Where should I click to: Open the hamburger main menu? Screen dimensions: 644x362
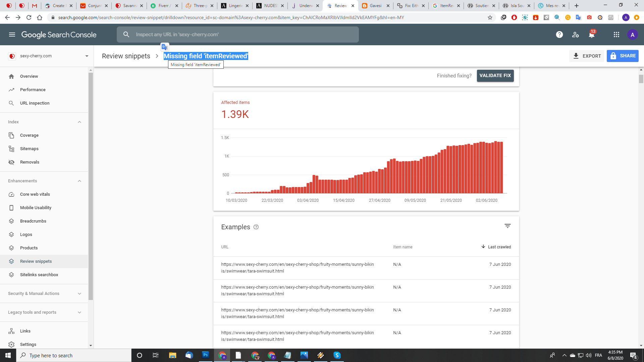pos(12,35)
